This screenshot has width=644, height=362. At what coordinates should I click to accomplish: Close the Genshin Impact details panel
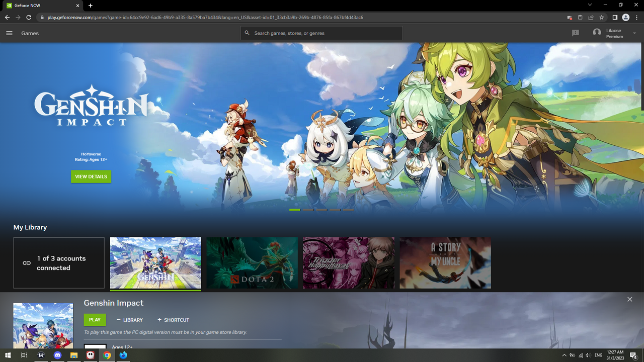click(x=629, y=299)
